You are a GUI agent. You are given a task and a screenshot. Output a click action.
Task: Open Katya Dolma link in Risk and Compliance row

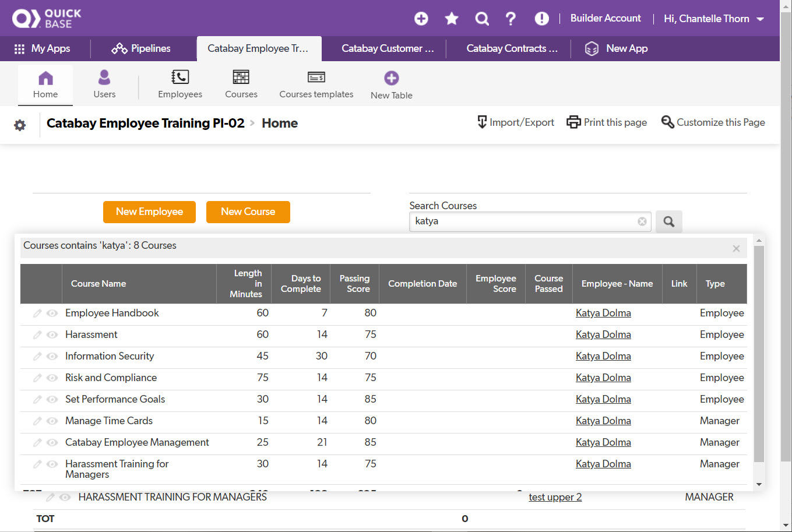tap(603, 378)
